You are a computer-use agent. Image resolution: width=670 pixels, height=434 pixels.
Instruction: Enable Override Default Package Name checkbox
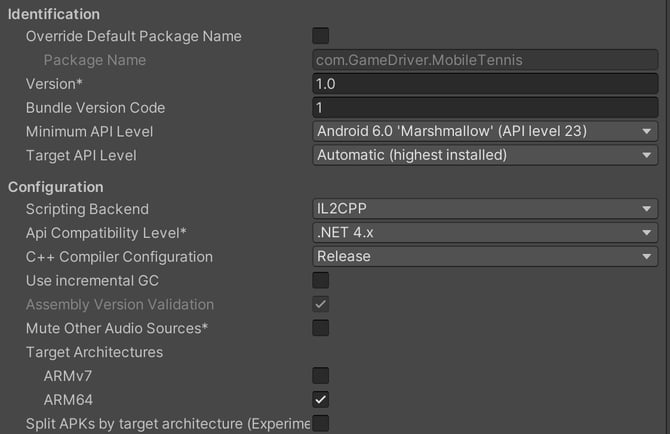click(x=321, y=36)
